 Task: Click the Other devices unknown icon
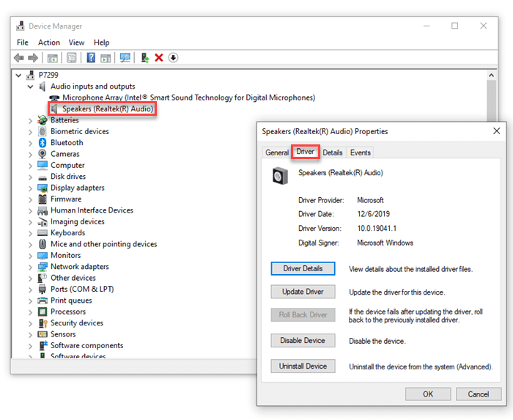(43, 278)
